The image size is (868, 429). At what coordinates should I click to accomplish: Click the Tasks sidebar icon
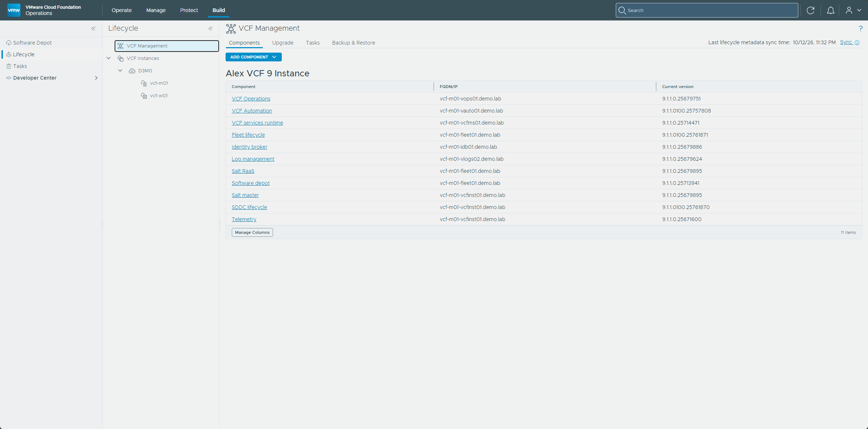pos(9,66)
